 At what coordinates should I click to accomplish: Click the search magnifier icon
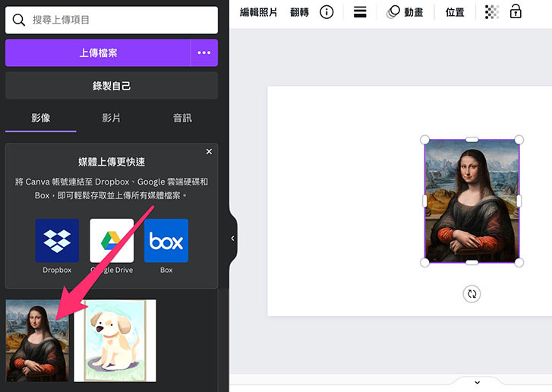[19, 20]
